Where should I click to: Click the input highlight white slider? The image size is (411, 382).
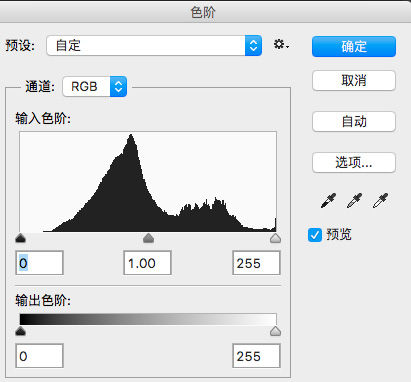(275, 238)
